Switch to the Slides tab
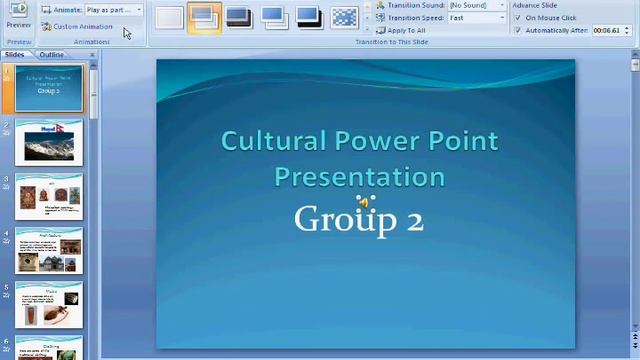 pos(15,54)
